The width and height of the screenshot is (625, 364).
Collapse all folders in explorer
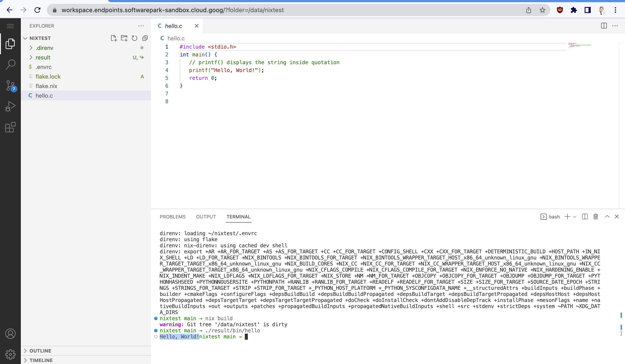145,38
